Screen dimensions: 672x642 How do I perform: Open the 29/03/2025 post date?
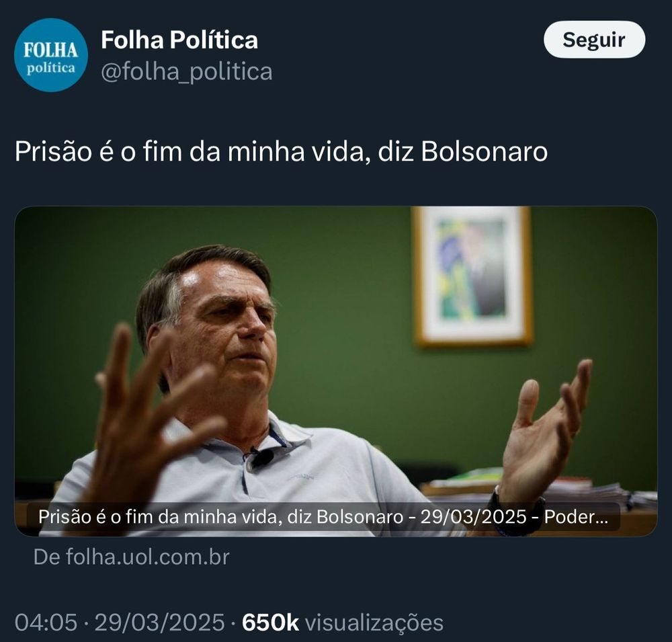[x=159, y=623]
